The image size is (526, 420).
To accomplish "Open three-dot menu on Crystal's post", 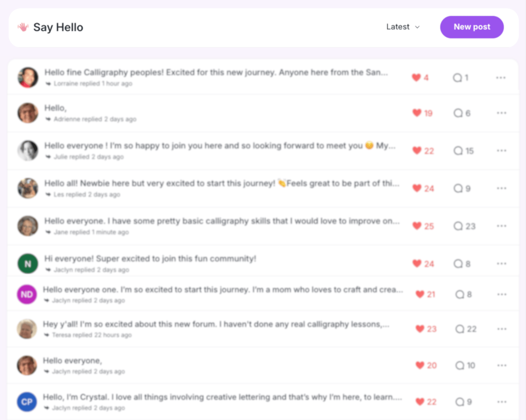I will point(502,402).
